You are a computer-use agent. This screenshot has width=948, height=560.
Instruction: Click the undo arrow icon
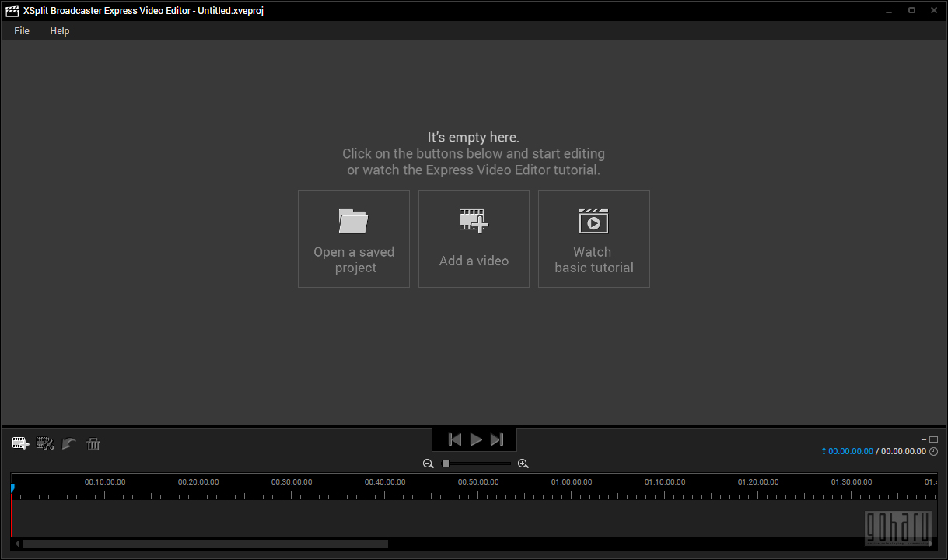click(x=69, y=444)
